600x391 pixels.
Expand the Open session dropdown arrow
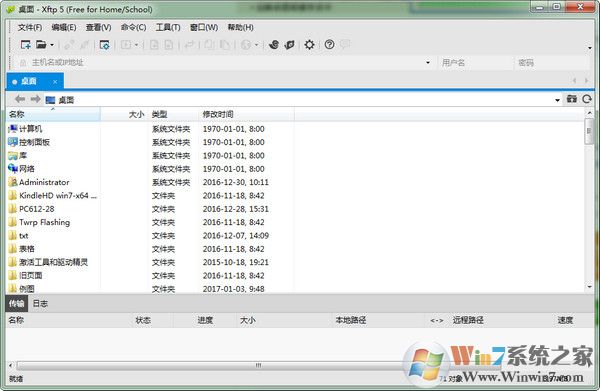[x=52, y=45]
